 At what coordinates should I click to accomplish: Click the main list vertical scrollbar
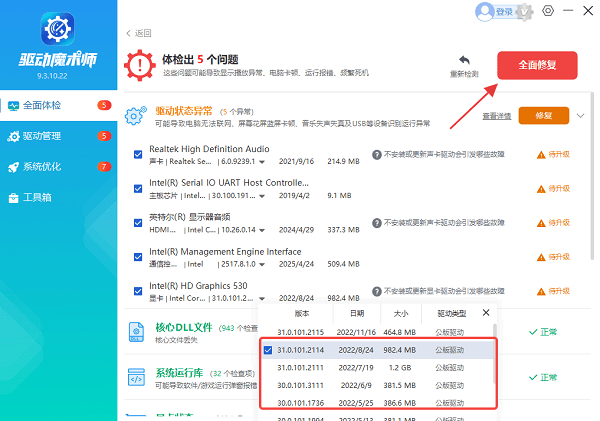pos(592,176)
